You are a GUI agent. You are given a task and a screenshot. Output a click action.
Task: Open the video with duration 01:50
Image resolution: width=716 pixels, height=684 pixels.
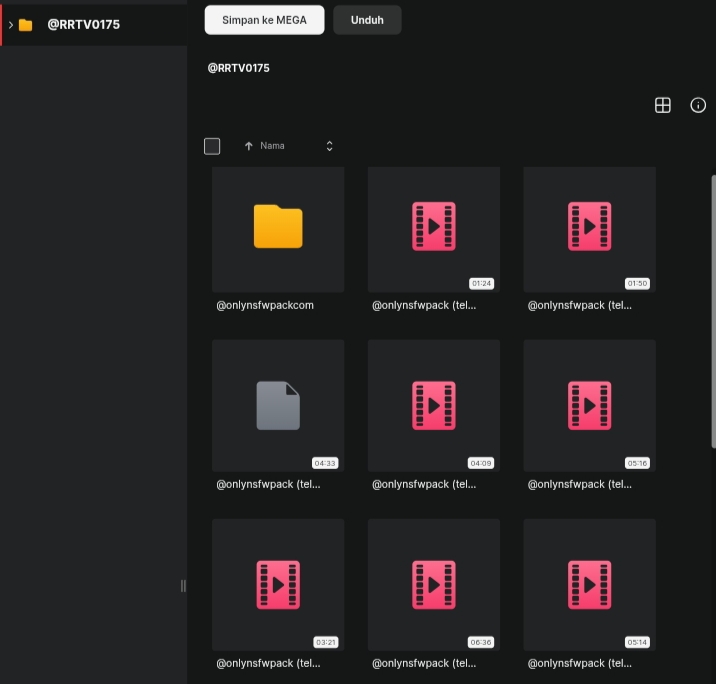coord(590,230)
